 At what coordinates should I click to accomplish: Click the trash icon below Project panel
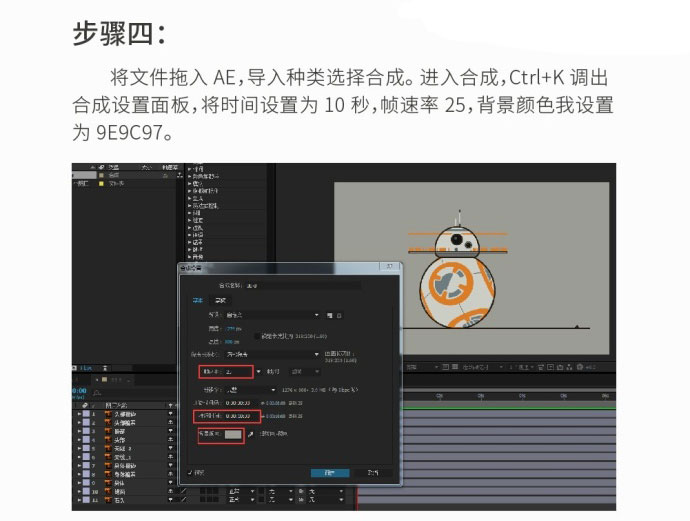click(x=105, y=368)
